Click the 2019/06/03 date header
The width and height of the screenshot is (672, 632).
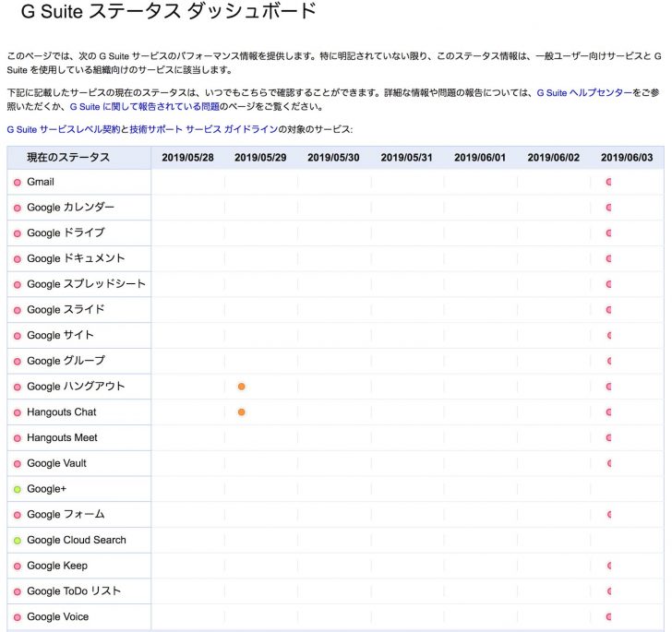[x=627, y=158]
